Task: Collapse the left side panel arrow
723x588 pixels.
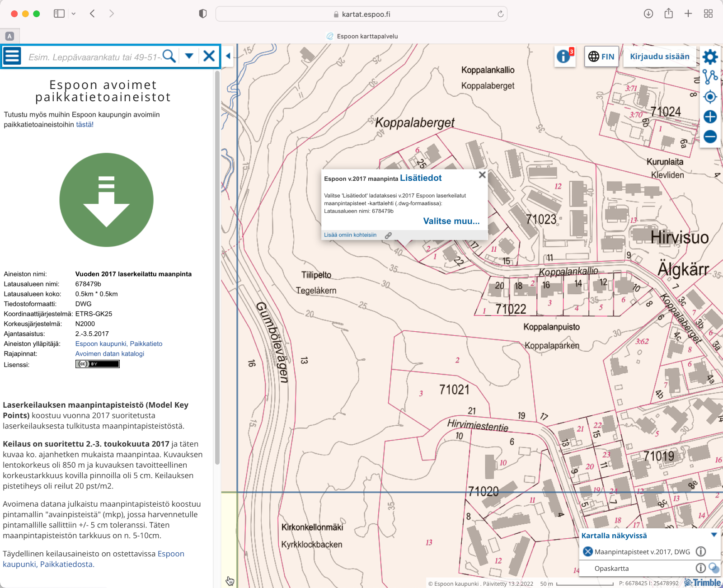Action: tap(228, 56)
